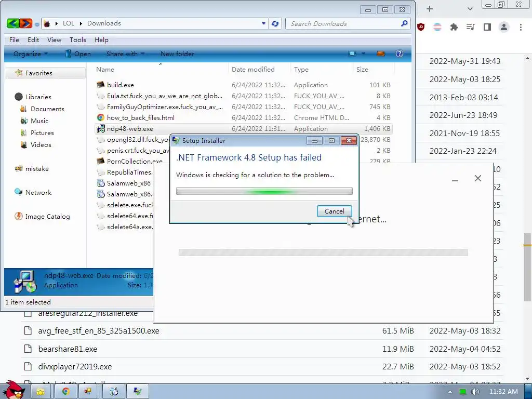Click the search magnifier in Explorer
Screen dimensions: 532x399
tap(404, 23)
